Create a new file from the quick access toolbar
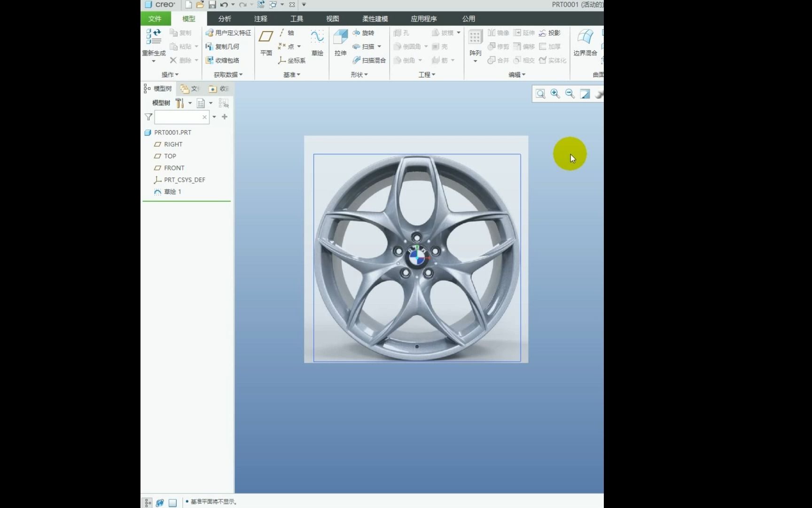 click(x=188, y=5)
